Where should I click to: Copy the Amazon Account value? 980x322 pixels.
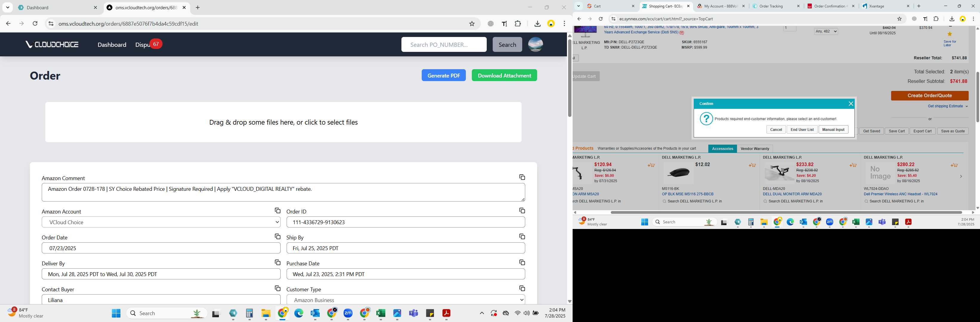click(277, 210)
